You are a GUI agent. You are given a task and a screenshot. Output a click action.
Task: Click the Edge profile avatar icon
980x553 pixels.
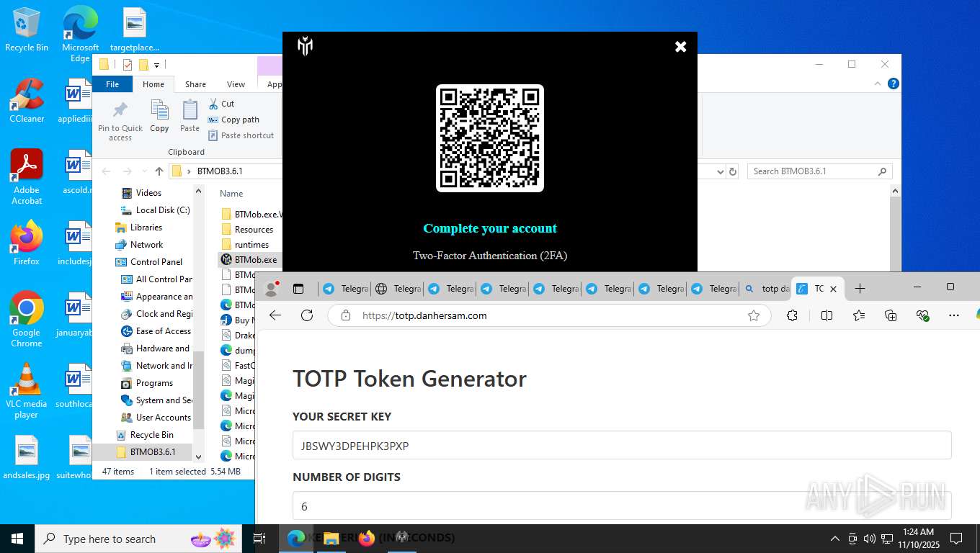point(272,289)
